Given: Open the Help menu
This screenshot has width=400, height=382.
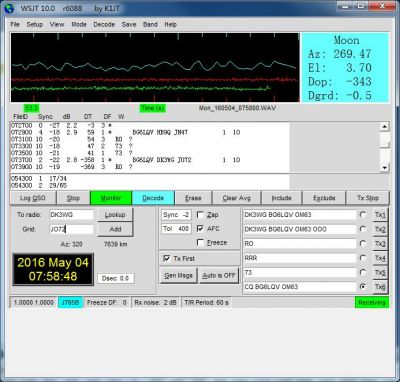Looking at the screenshot, I should pyautogui.click(x=170, y=25).
